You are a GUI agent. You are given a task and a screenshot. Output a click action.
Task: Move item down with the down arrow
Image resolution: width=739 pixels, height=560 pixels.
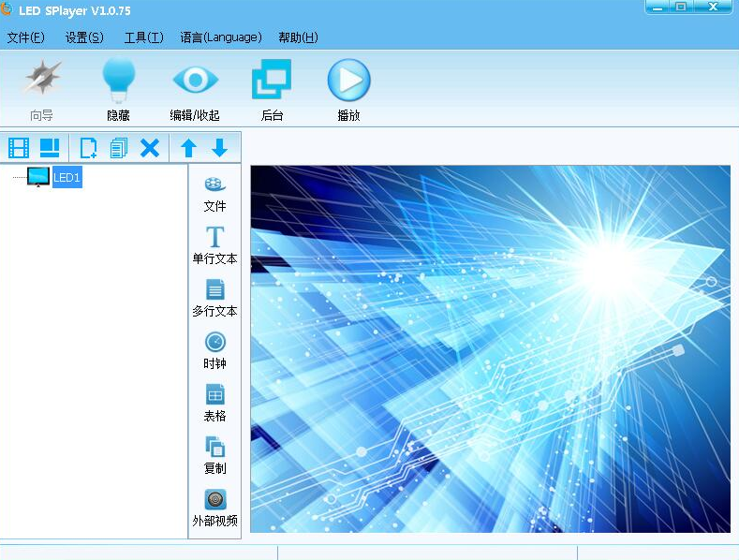point(219,148)
